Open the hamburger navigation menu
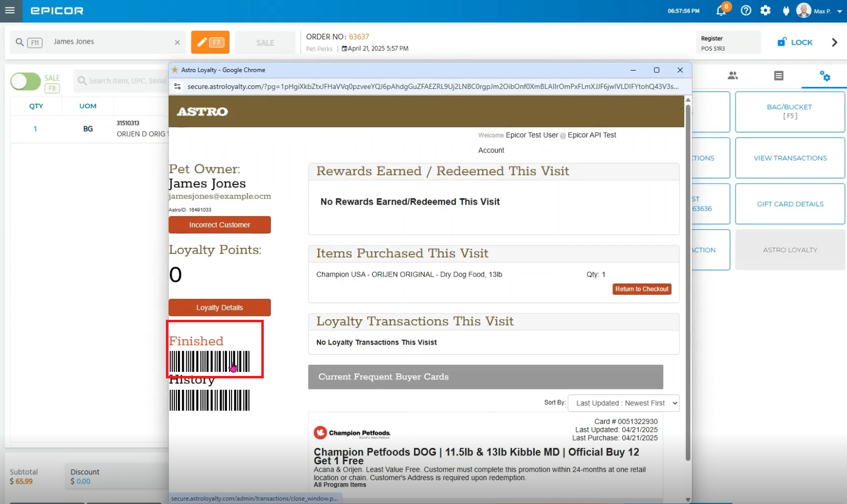The height and width of the screenshot is (504, 847). pos(10,10)
